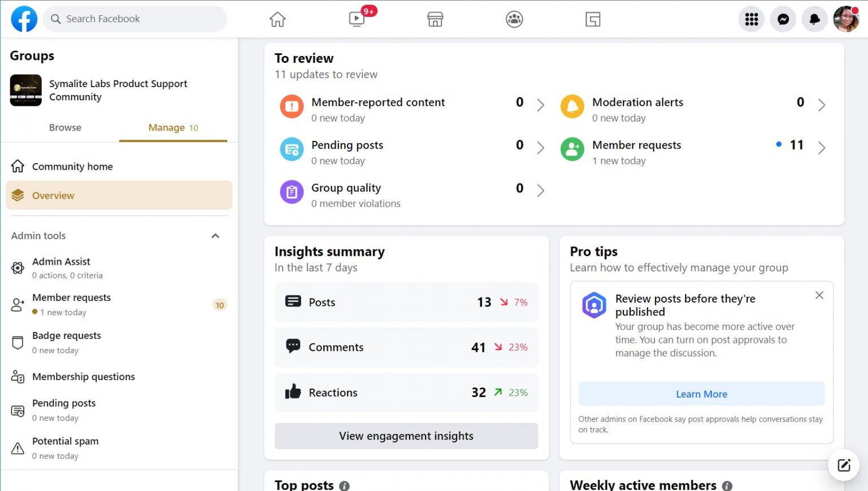Viewport: 868px width, 491px height.
Task: Open the create post pencil icon
Action: (x=844, y=465)
